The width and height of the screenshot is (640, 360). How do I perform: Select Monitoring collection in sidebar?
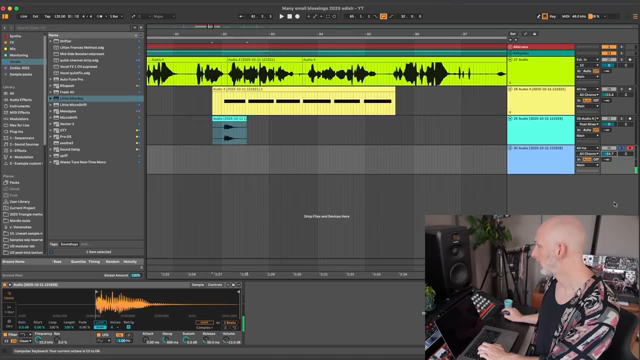[19, 55]
